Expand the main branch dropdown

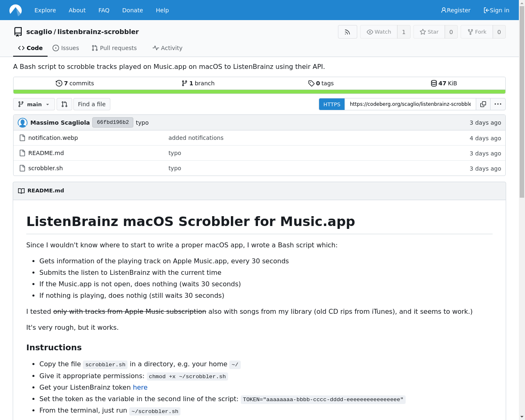point(34,104)
